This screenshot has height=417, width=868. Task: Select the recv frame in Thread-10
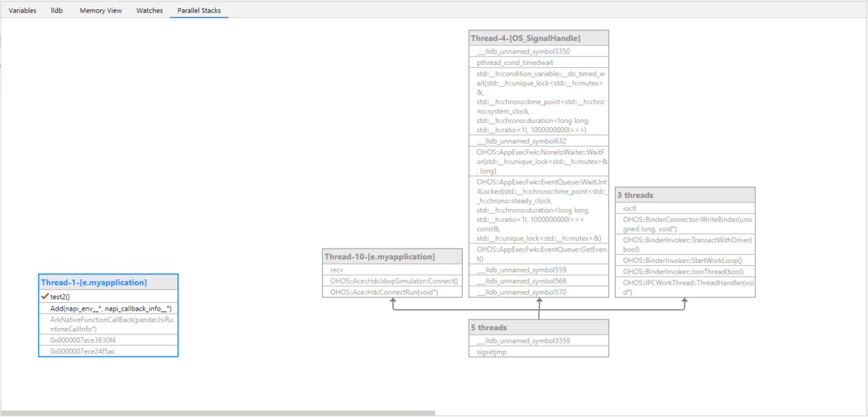pos(336,270)
